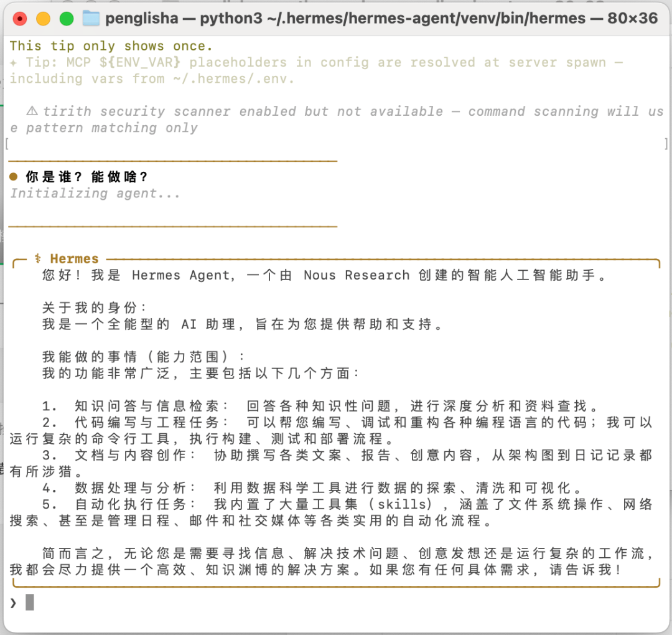This screenshot has height=635, width=672.
Task: Click the terminal window title text
Action: [381, 19]
